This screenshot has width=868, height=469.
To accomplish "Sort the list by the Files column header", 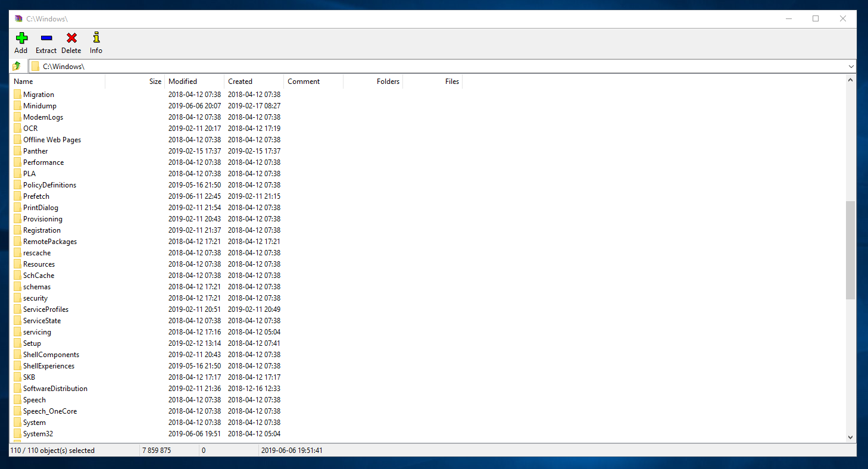I will 433,82.
